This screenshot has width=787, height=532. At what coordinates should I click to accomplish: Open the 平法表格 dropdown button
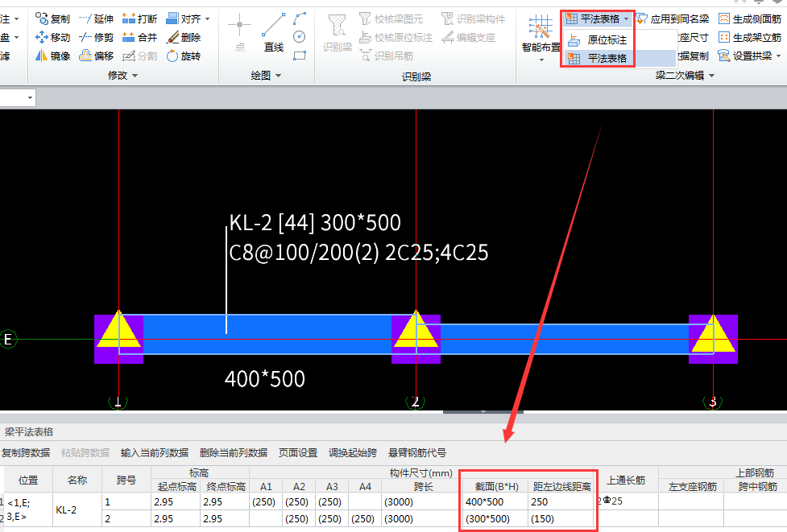tap(597, 19)
